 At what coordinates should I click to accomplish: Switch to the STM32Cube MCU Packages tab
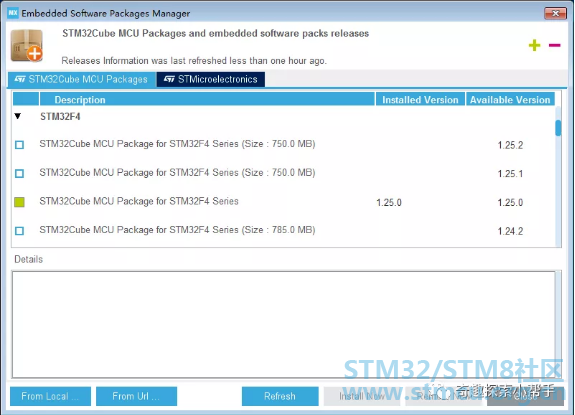81,79
